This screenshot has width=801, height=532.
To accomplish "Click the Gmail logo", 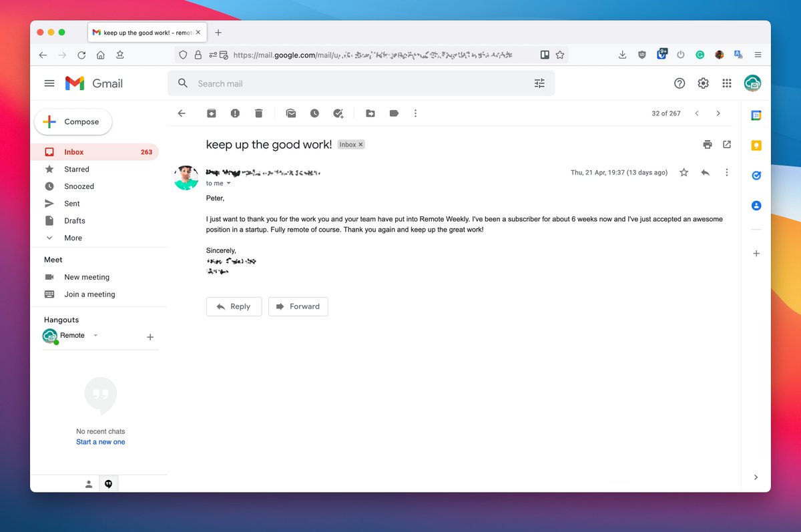I will (x=94, y=83).
